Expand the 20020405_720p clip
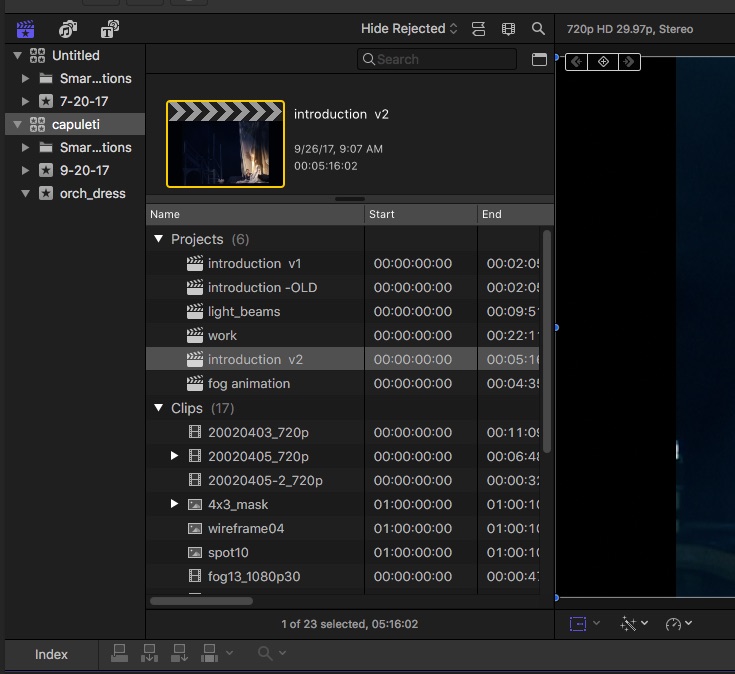Image resolution: width=735 pixels, height=674 pixels. 174,456
